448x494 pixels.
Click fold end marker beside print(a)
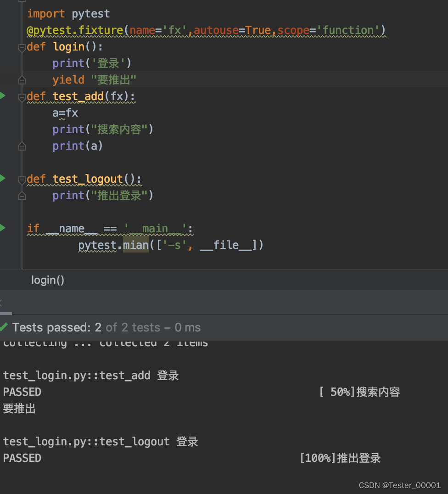22,146
